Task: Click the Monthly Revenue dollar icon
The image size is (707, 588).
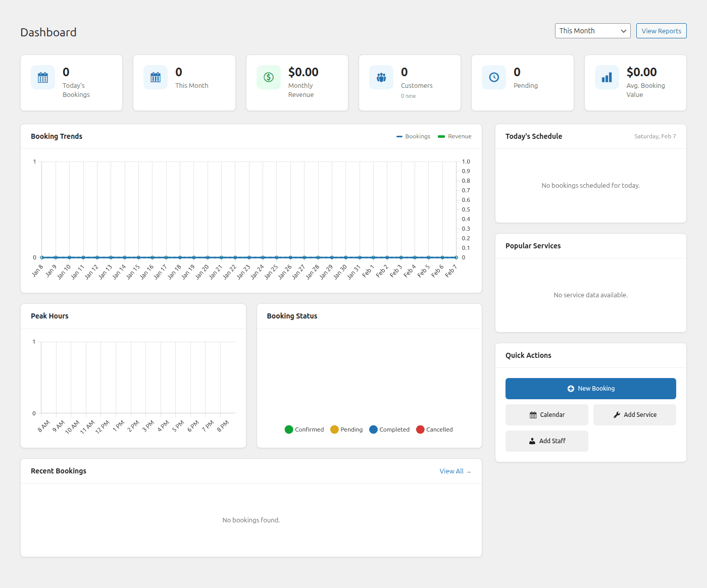Action: pyautogui.click(x=268, y=77)
